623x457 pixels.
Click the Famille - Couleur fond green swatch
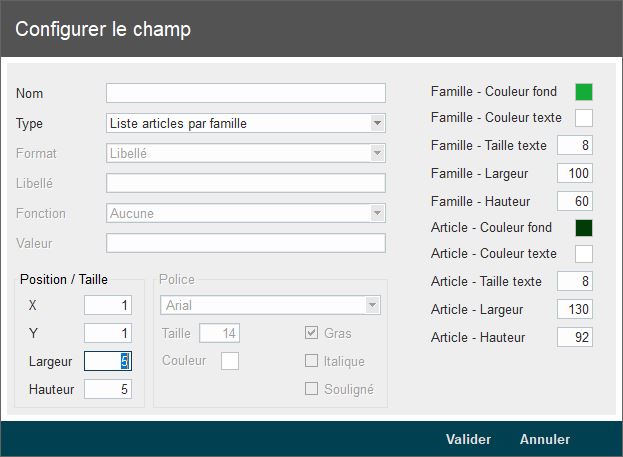click(584, 92)
